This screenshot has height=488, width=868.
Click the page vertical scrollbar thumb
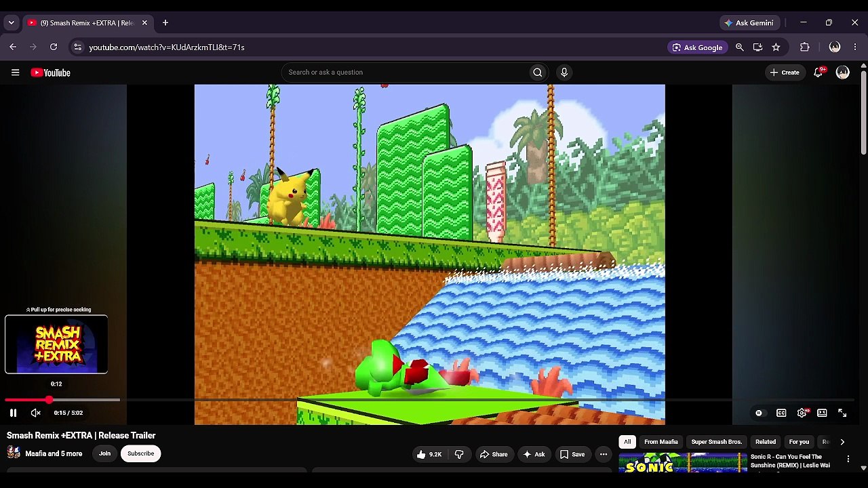[x=863, y=112]
